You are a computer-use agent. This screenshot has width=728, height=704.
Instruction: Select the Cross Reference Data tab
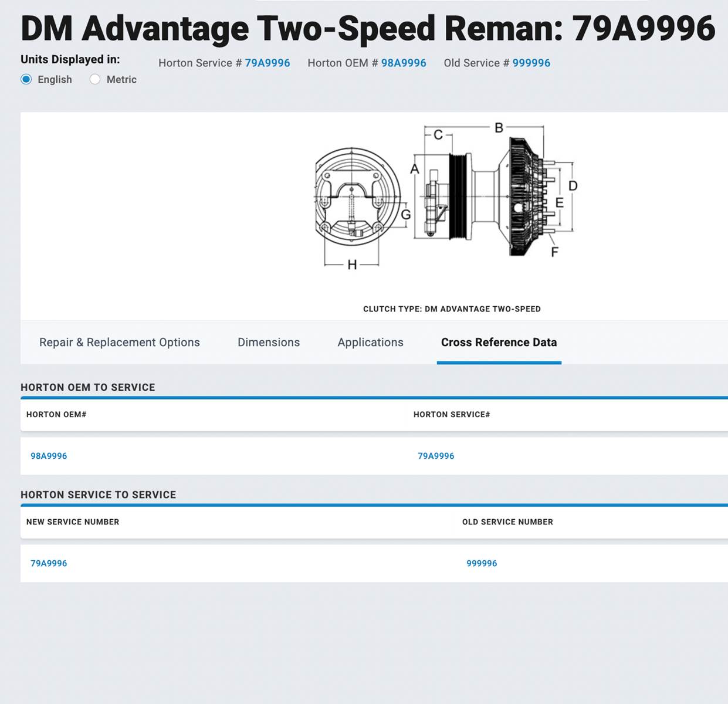point(499,342)
